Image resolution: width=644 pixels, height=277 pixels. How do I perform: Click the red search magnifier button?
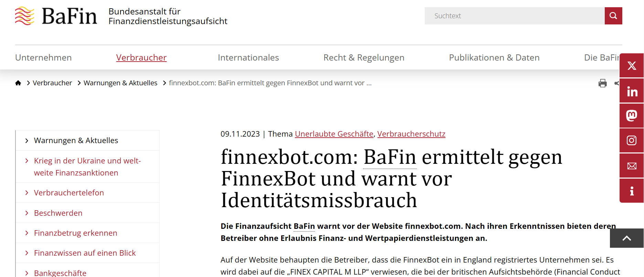(x=613, y=16)
